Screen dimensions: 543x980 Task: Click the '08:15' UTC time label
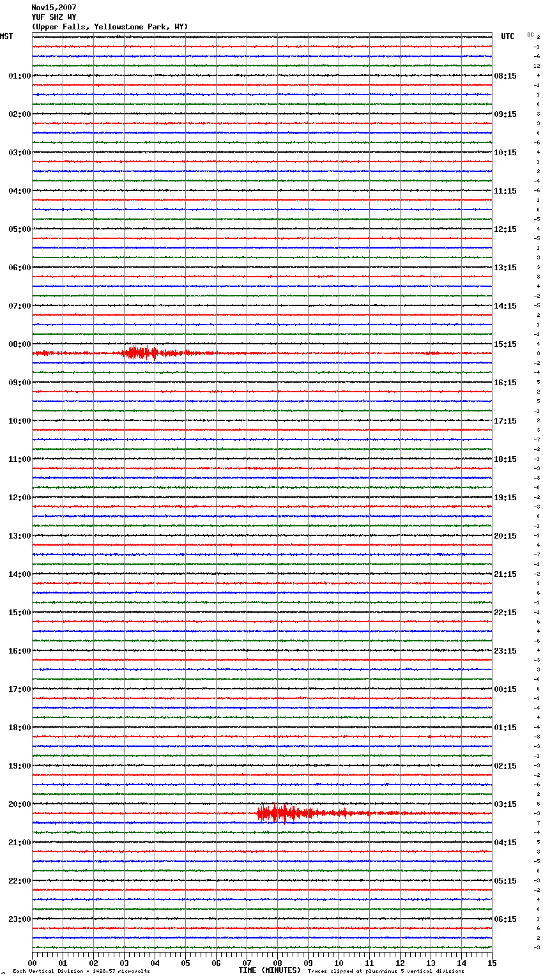coord(505,76)
